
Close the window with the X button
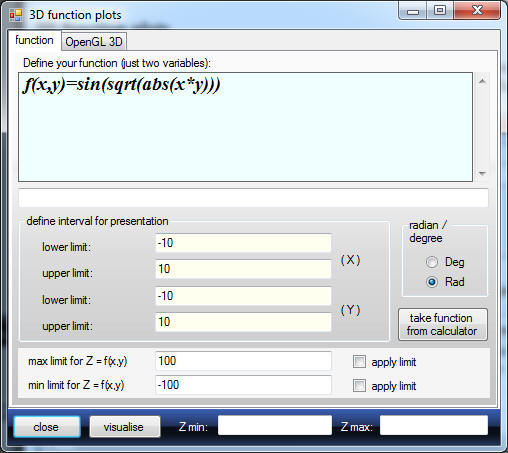point(477,11)
